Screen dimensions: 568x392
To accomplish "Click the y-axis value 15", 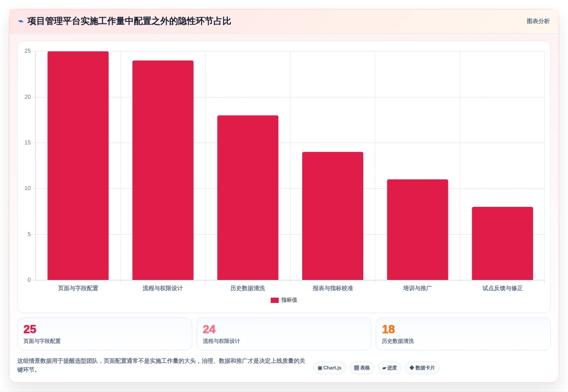I will 27,143.
